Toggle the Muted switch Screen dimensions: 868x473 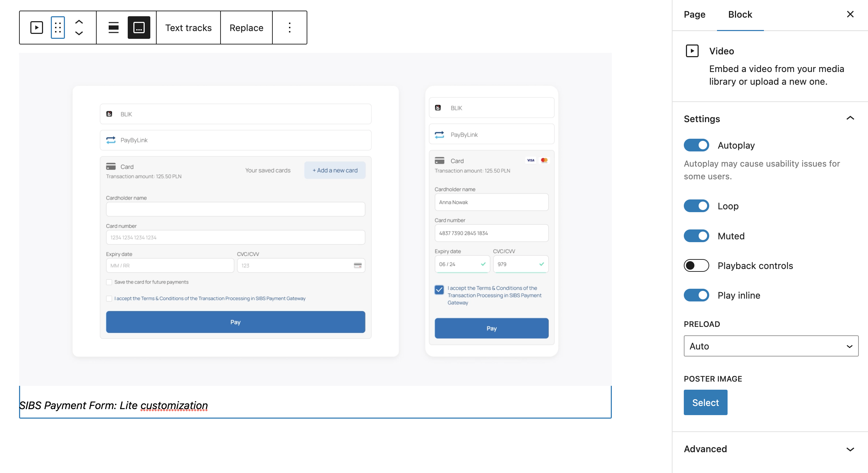pos(697,236)
